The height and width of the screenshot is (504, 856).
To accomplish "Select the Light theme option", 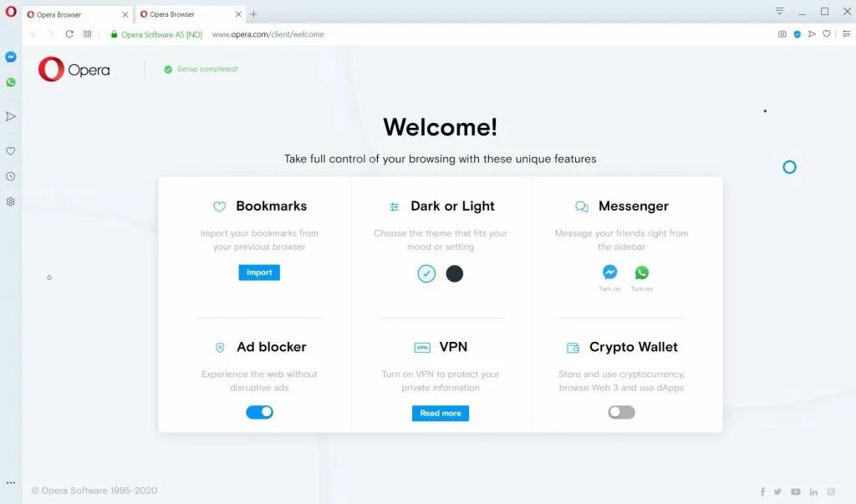I will point(426,273).
